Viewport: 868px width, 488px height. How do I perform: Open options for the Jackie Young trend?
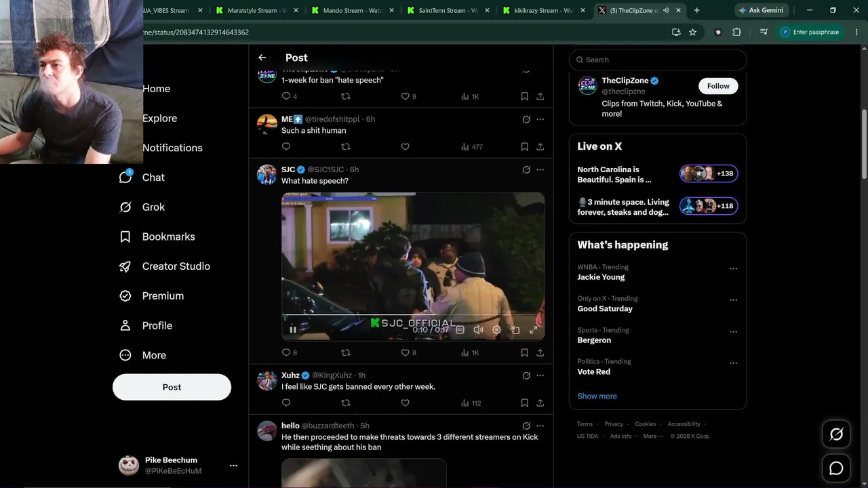[x=733, y=268]
